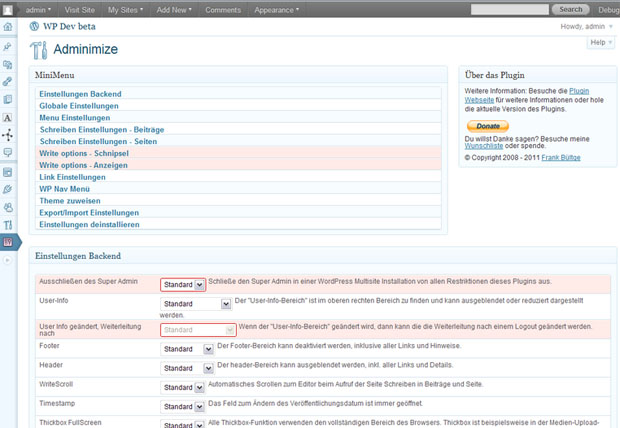Go to Menu Einstellungen in MiniMenu
The width and height of the screenshot is (620, 428).
pyautogui.click(x=75, y=117)
